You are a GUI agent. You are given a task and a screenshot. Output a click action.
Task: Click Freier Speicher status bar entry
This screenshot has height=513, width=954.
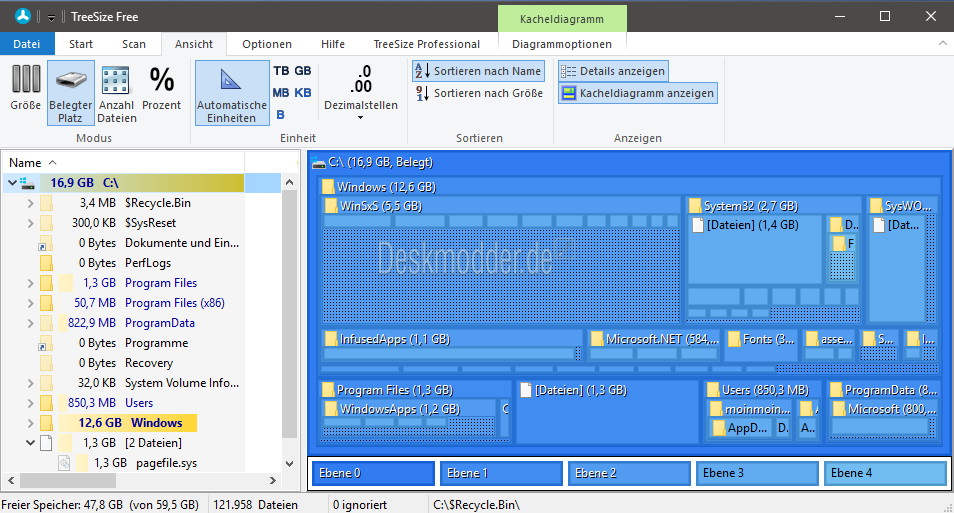tap(100, 505)
